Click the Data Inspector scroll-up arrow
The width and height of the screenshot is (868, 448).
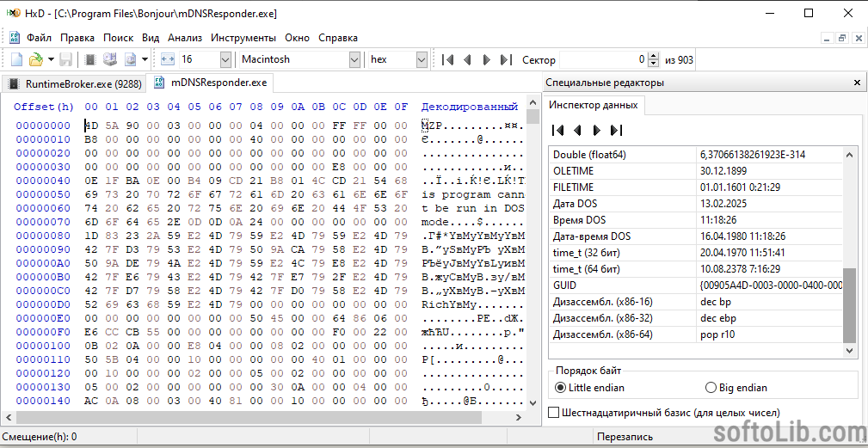coord(850,156)
